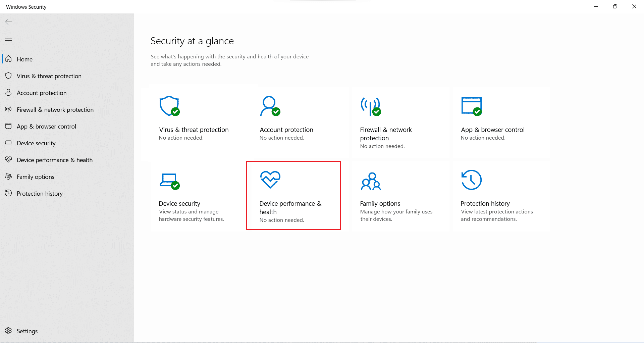Open the Firewall & network protection tile title
Image resolution: width=644 pixels, height=343 pixels.
(386, 134)
